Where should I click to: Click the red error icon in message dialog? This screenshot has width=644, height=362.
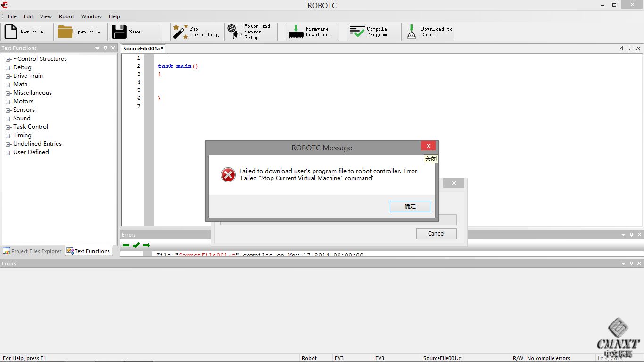228,175
